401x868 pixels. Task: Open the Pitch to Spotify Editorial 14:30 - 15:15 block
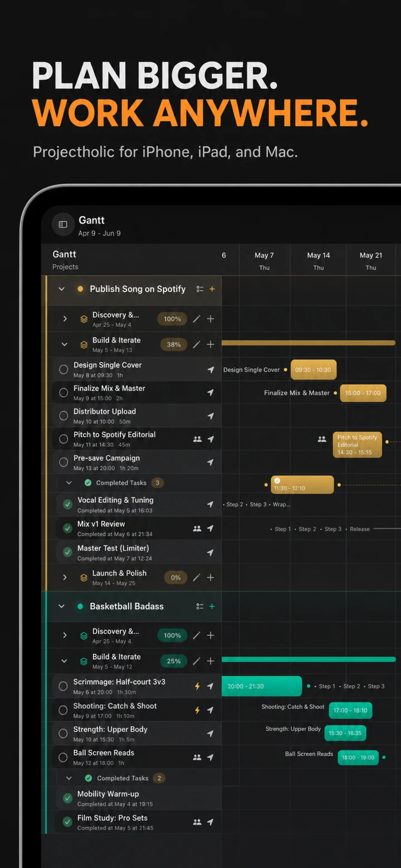click(x=357, y=445)
